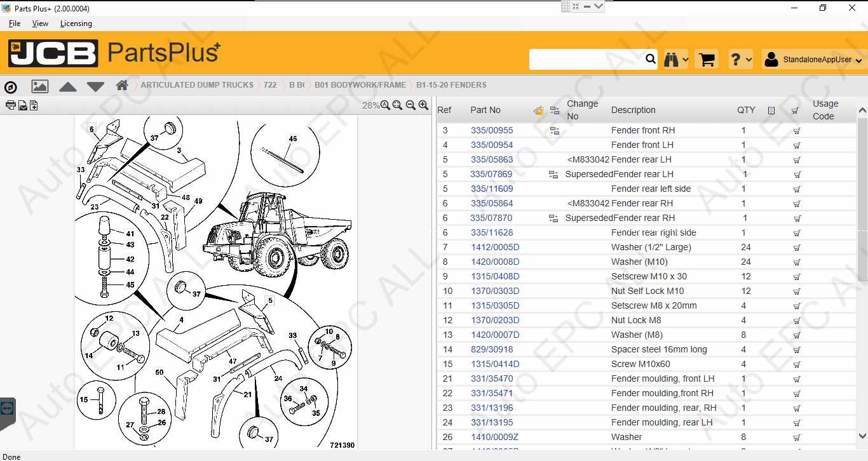
Task: Zoom in on the diagram
Action: [x=423, y=105]
